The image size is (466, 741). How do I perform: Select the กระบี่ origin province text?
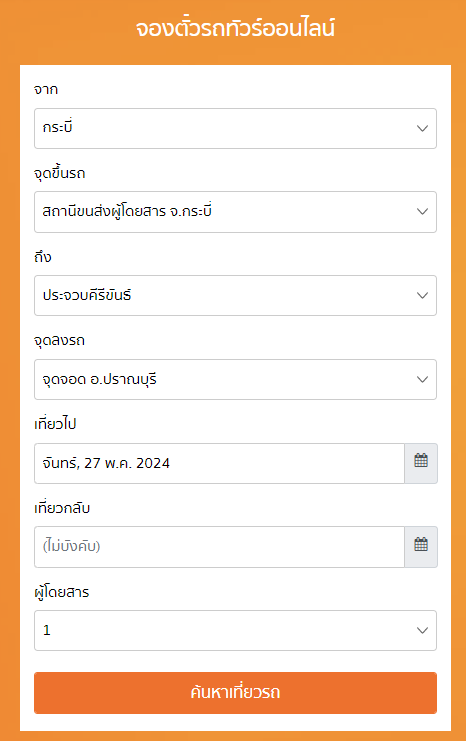click(x=57, y=127)
